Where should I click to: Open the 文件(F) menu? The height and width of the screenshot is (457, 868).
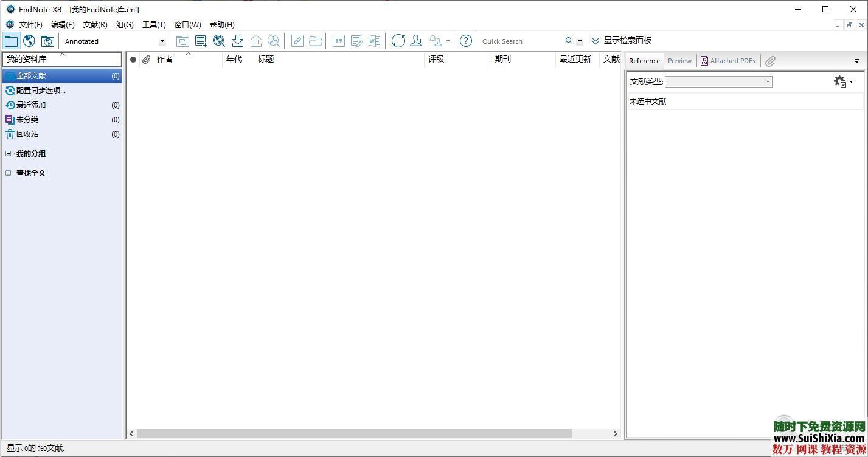tap(30, 25)
